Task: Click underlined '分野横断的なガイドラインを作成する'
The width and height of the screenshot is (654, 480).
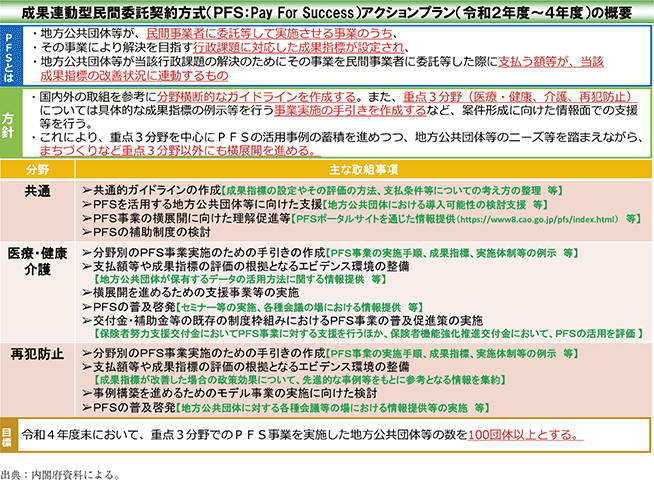Action: 256,97
